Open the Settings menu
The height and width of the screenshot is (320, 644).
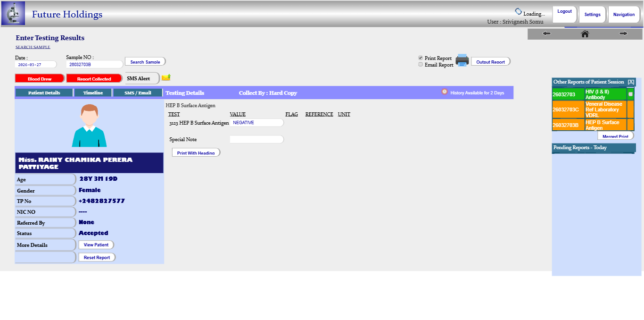[x=592, y=15]
